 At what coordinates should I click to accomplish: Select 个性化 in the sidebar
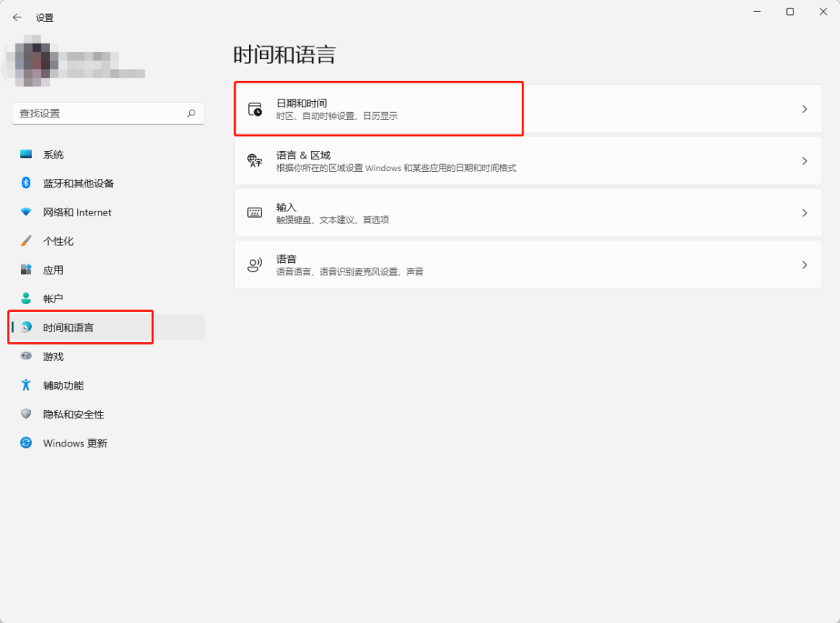coord(108,241)
